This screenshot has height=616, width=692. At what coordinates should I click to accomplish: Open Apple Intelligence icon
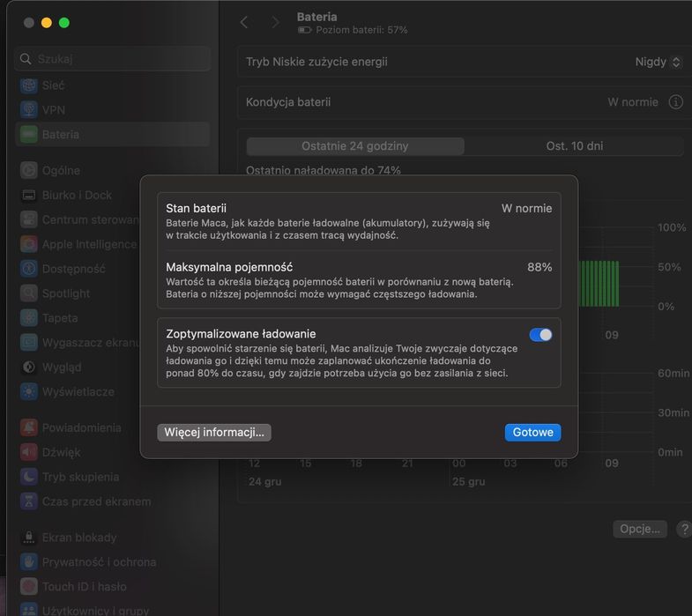[x=29, y=244]
